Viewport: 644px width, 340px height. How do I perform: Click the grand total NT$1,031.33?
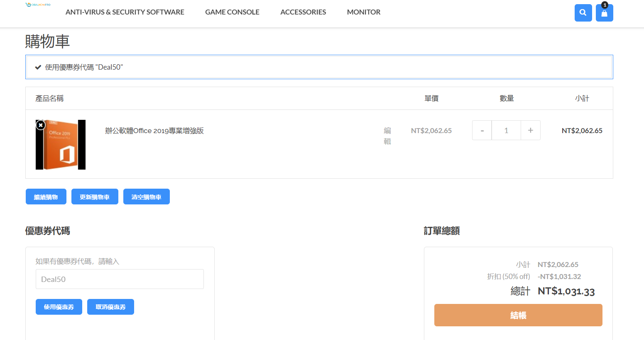tap(566, 291)
